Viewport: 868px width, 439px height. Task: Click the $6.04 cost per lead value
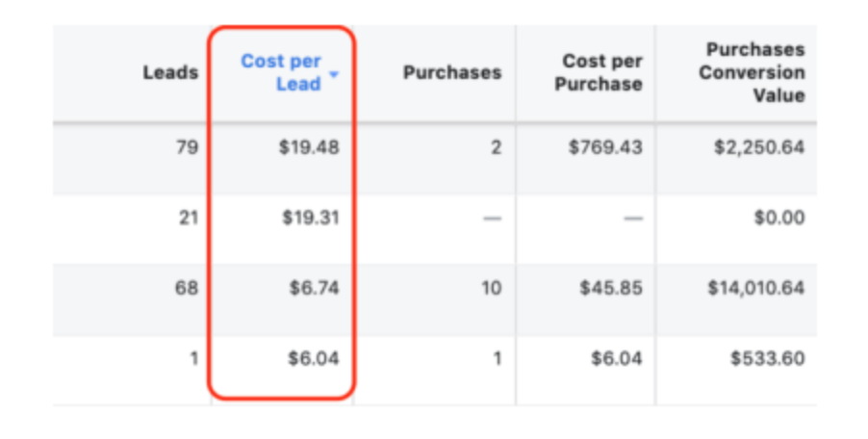(x=314, y=359)
